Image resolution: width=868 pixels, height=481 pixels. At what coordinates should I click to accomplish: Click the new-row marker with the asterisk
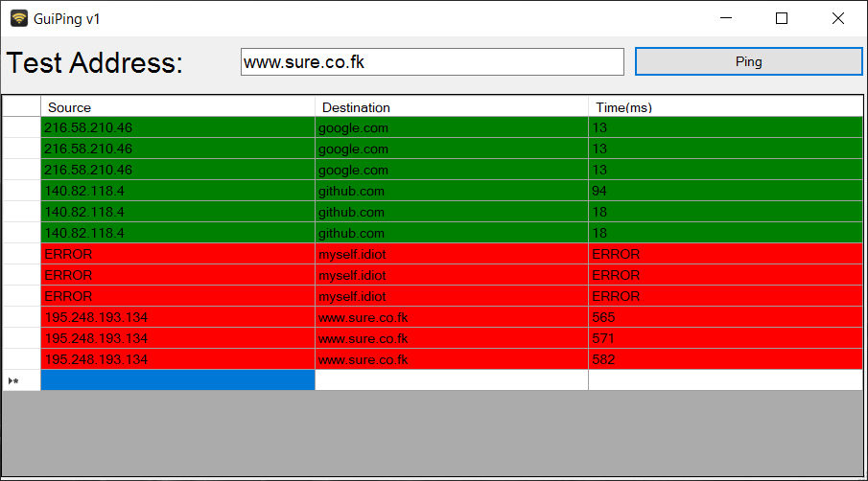(22, 380)
